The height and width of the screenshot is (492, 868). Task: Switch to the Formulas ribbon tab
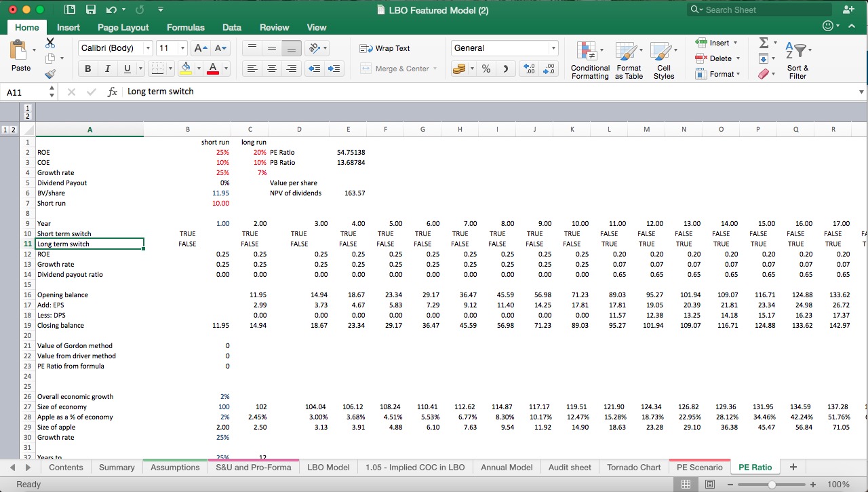pos(186,27)
